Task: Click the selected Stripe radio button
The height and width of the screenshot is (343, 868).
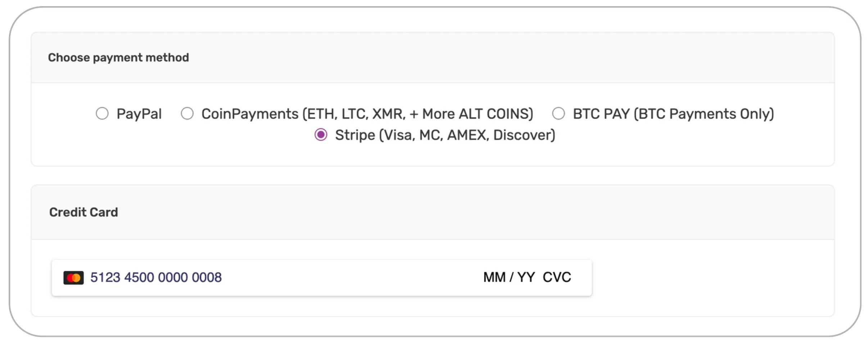Action: tap(321, 135)
